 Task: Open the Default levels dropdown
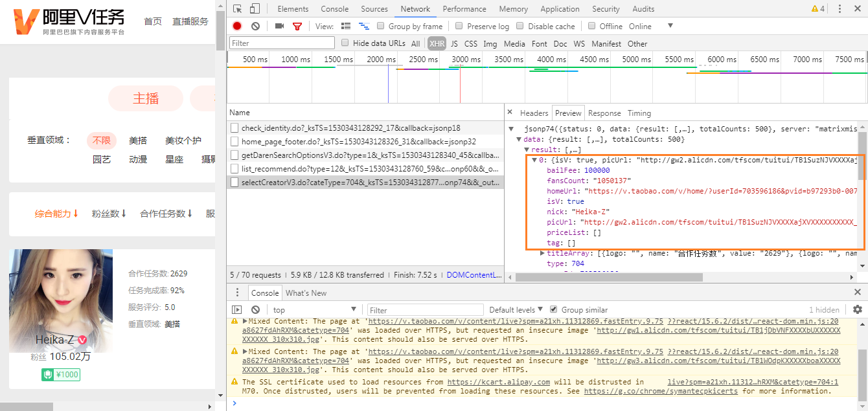(516, 310)
